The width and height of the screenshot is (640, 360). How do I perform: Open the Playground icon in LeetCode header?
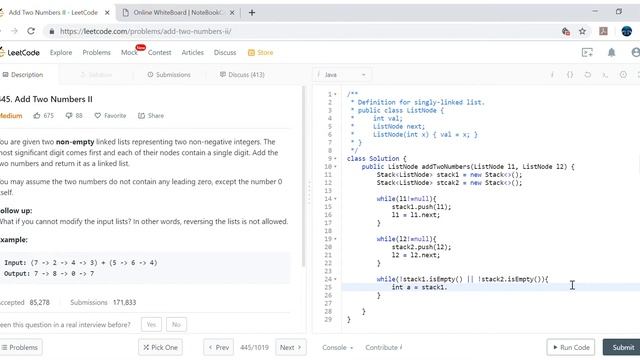tap(587, 52)
